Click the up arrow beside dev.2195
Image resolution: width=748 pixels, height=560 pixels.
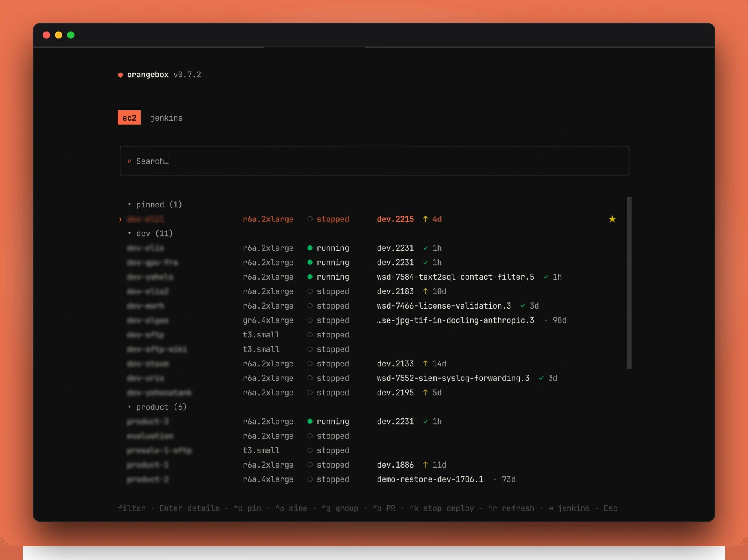(x=426, y=393)
